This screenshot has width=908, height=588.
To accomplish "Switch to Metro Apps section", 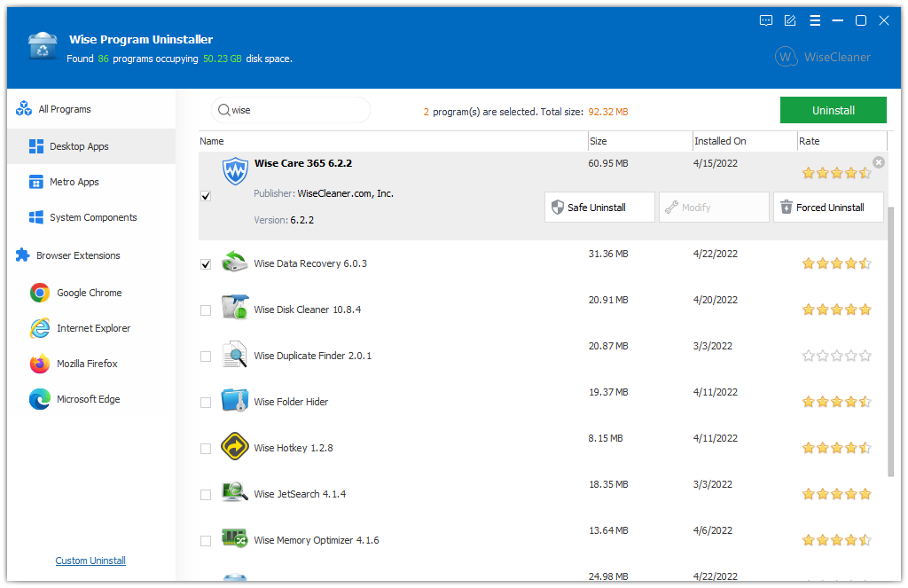I will click(74, 182).
